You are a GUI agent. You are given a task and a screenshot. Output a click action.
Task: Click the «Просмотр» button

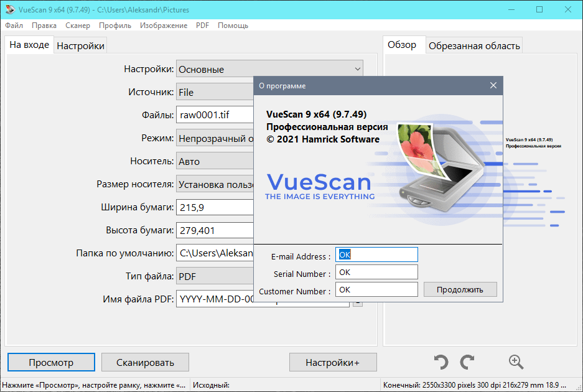pyautogui.click(x=51, y=362)
